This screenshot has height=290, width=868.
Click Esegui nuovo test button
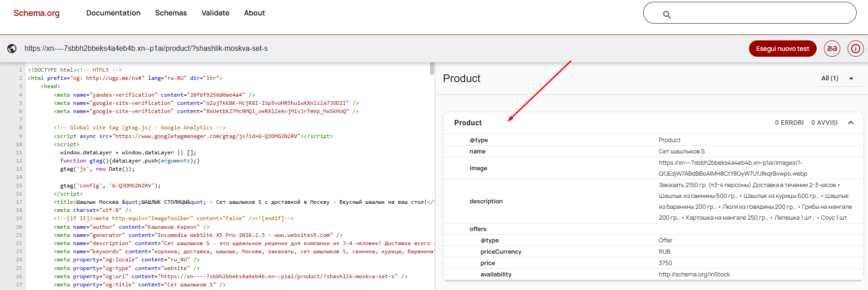click(x=783, y=49)
